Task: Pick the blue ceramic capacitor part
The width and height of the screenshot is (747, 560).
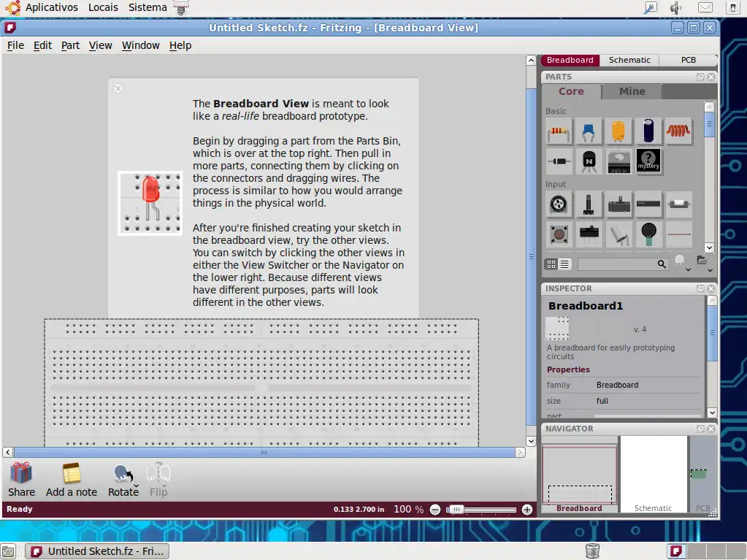Action: pos(589,131)
